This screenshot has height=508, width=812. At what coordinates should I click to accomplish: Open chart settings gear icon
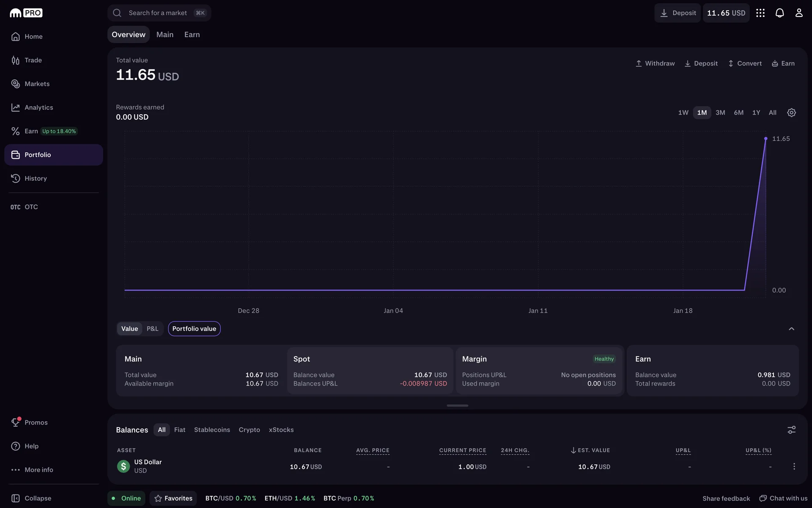(x=791, y=113)
